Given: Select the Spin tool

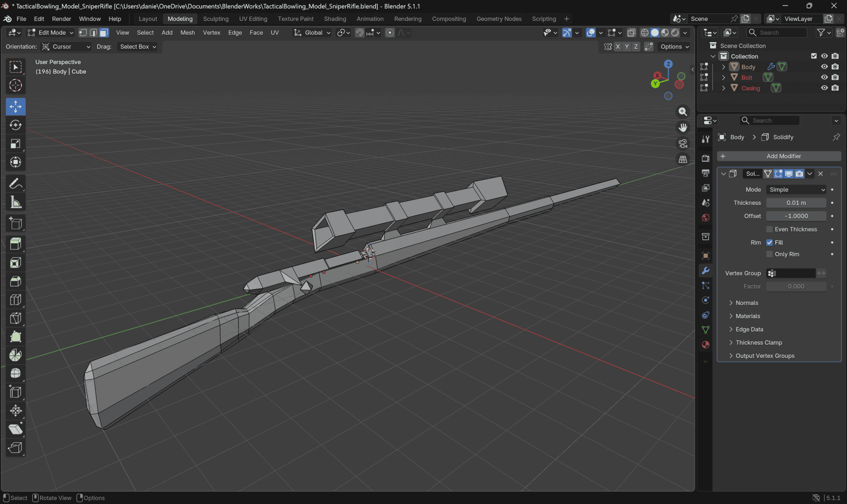Looking at the screenshot, I should tap(16, 355).
